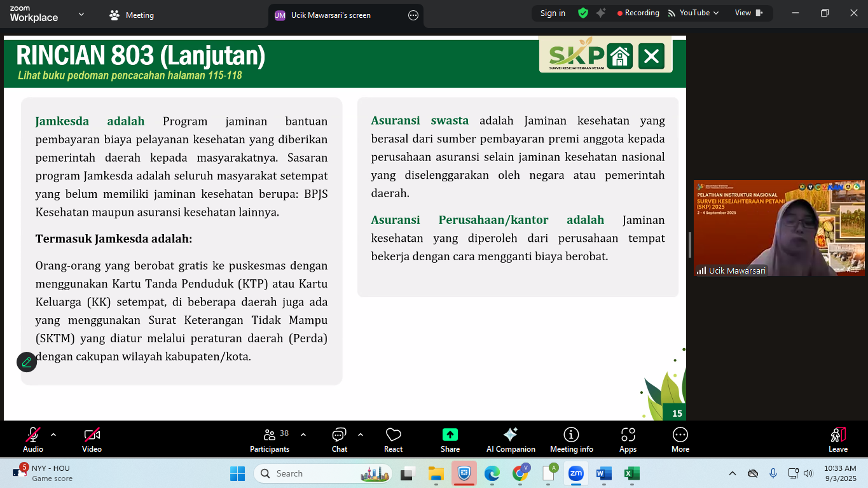Open AI Companion
This screenshot has width=868, height=488.
[x=511, y=440]
